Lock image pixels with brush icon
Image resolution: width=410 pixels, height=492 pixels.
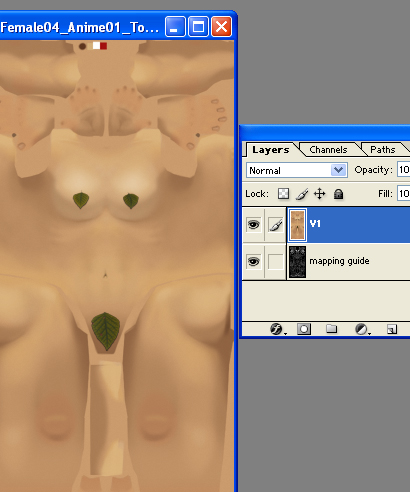click(x=302, y=194)
